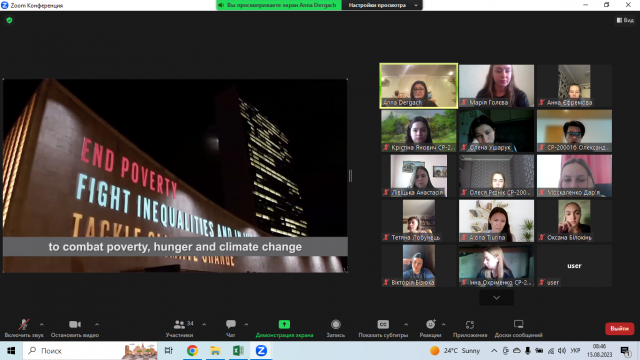The height and width of the screenshot is (360, 640).
Task: Select Оксана Білокінь video tile
Action: [x=574, y=220]
